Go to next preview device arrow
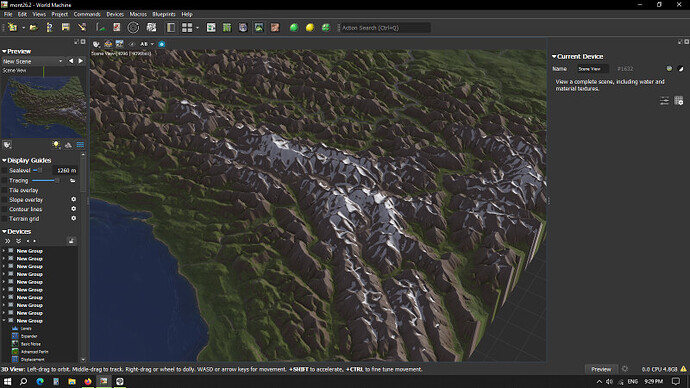 click(x=81, y=61)
